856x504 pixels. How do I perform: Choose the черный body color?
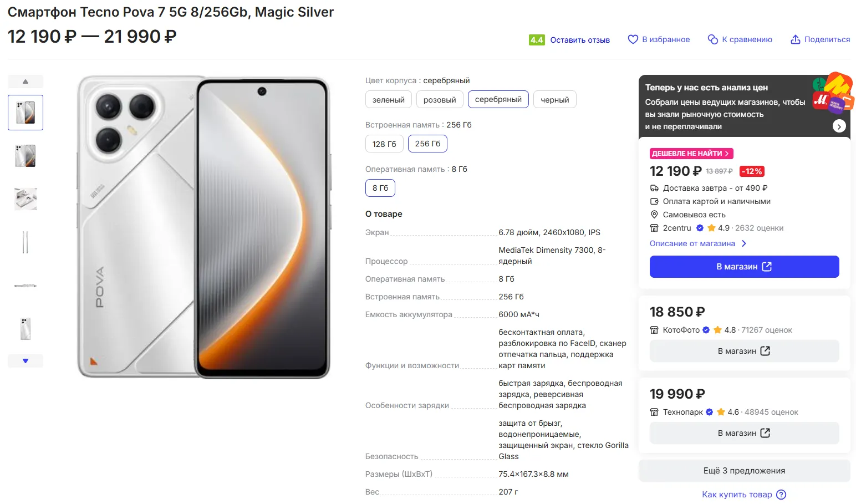point(555,100)
